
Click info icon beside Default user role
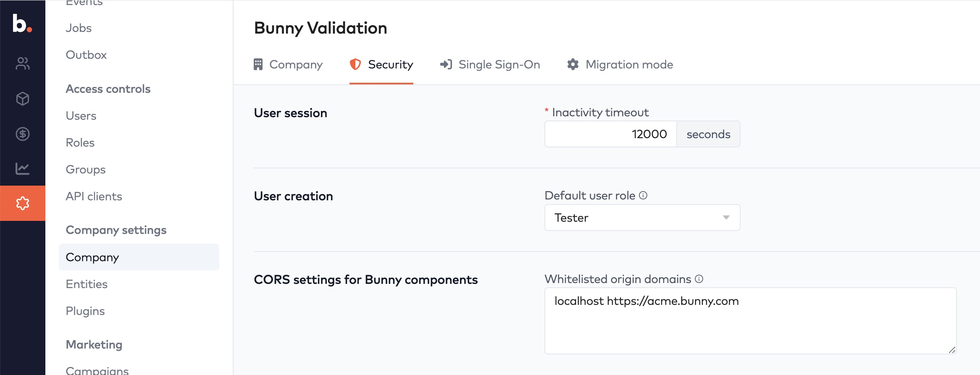(643, 195)
